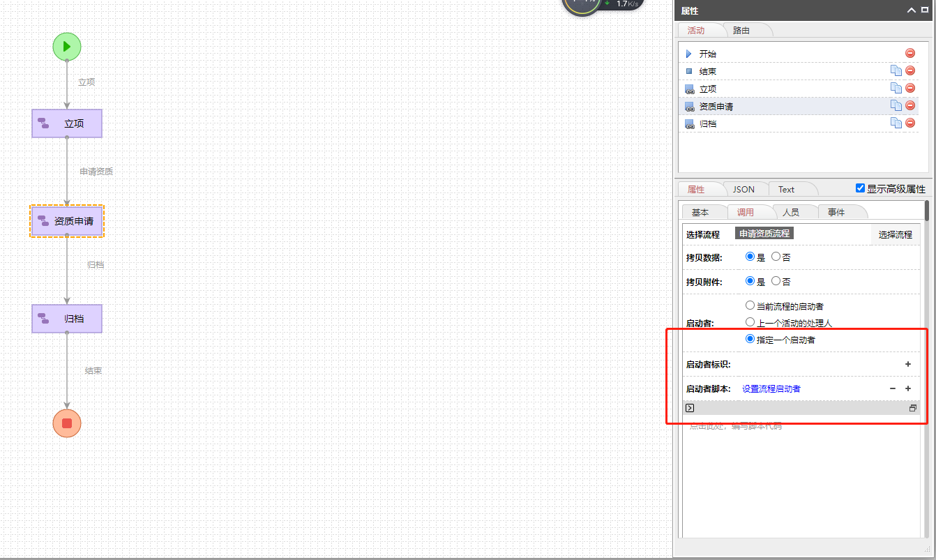Select the 立项 activity node on canvas
This screenshot has height=560, width=936.
(x=67, y=123)
